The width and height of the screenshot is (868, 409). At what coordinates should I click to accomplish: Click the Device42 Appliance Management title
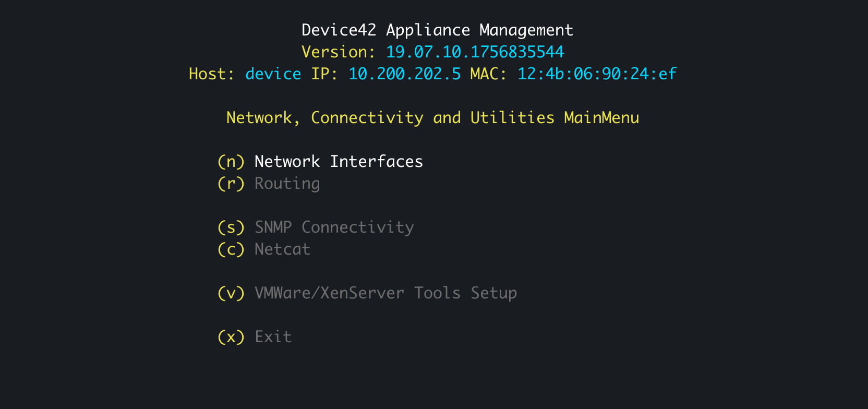click(437, 30)
